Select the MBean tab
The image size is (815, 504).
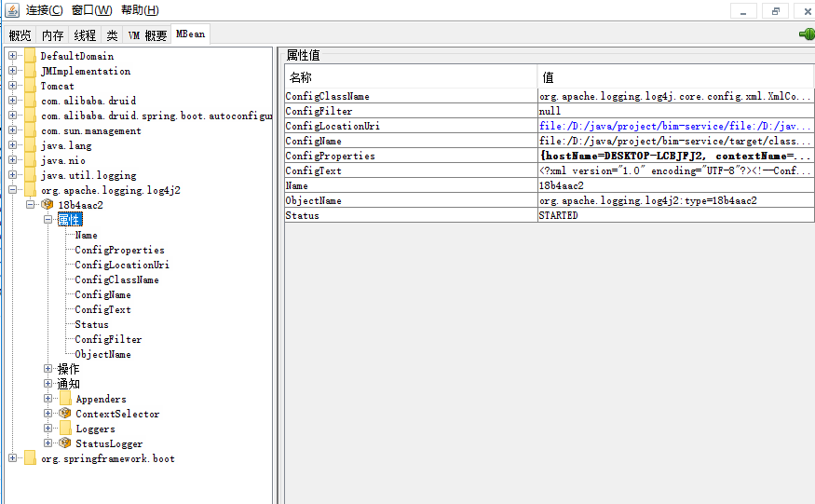(190, 34)
